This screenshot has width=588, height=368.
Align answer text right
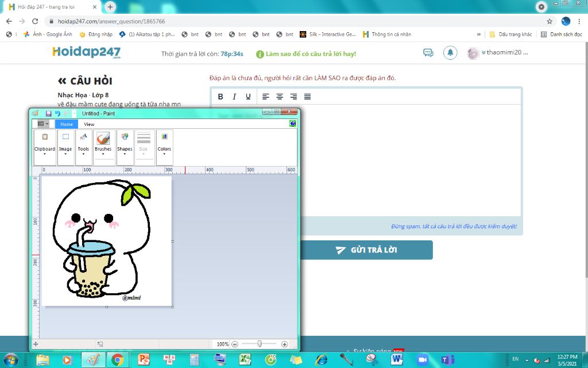coord(293,97)
